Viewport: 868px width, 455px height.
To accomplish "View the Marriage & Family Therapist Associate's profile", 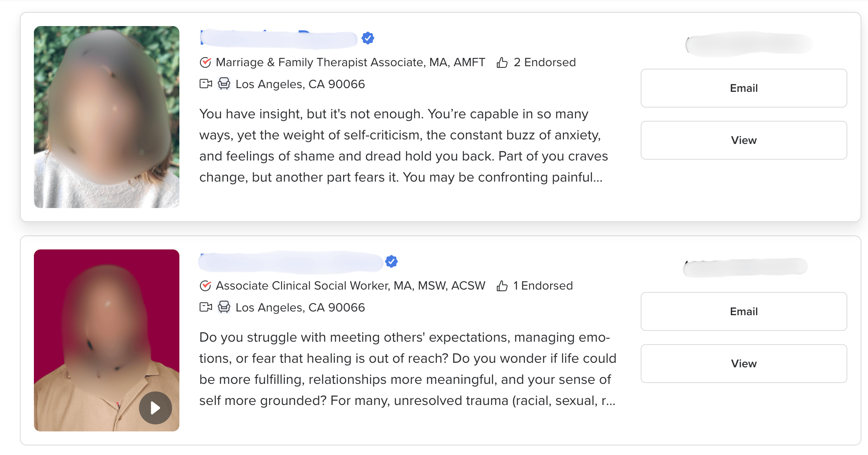I will 744,140.
